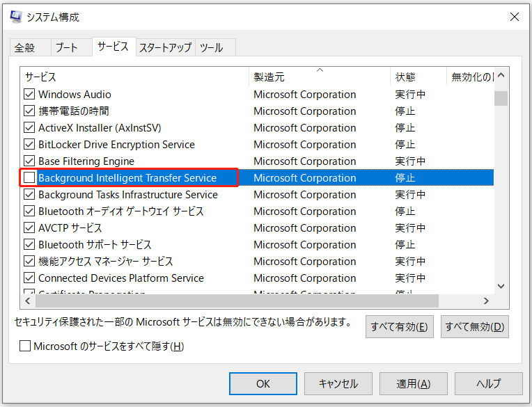Open the スタートアップ tab

166,47
